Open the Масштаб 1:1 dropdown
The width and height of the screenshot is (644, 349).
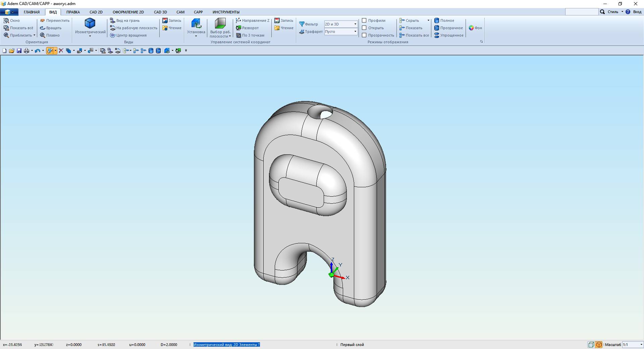tap(633, 345)
